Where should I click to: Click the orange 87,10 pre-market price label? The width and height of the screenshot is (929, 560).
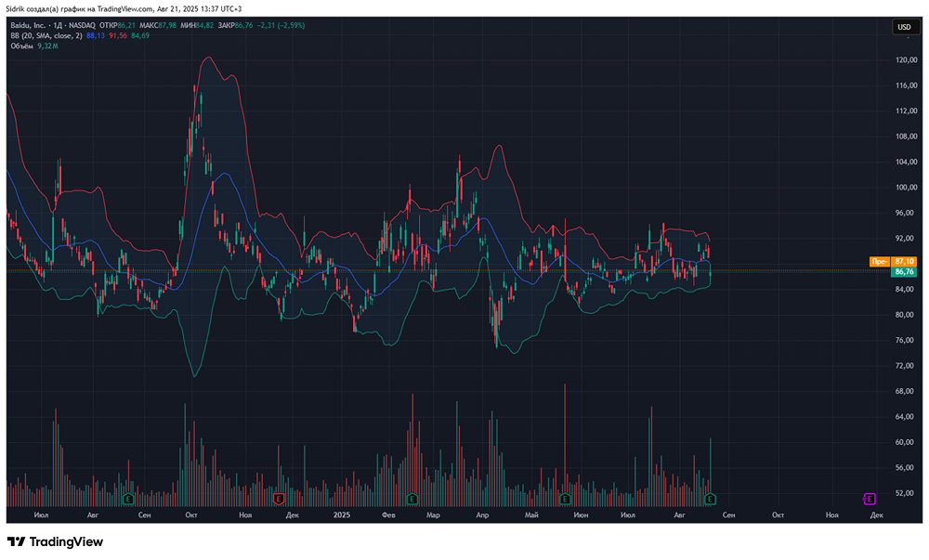pos(904,262)
